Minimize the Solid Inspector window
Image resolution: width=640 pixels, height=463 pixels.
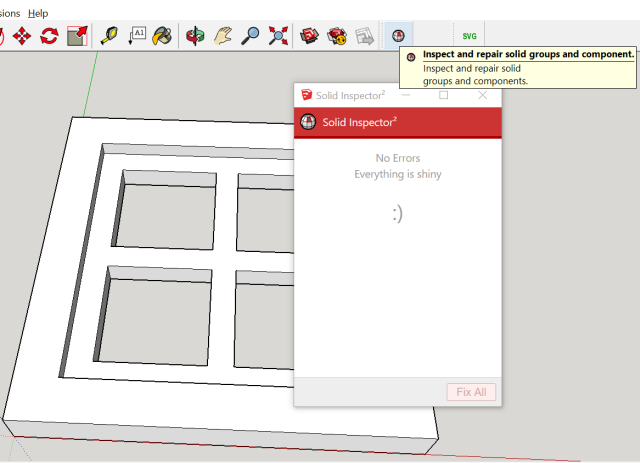click(406, 95)
